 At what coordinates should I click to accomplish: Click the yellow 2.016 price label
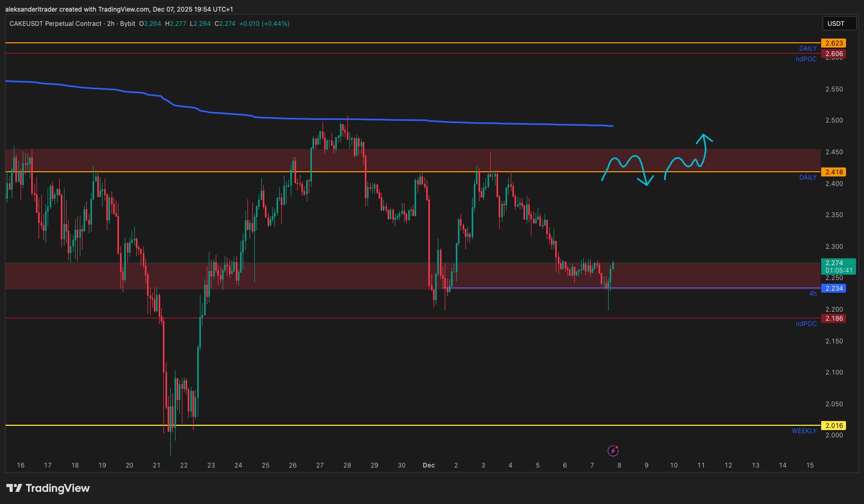tap(833, 426)
